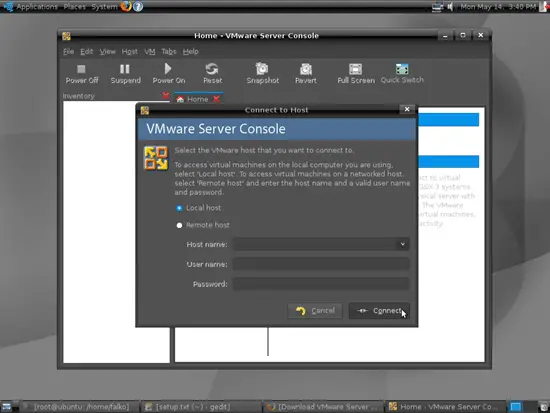Select the Local host radio button
Image resolution: width=550 pixels, height=413 pixels.
pos(179,208)
